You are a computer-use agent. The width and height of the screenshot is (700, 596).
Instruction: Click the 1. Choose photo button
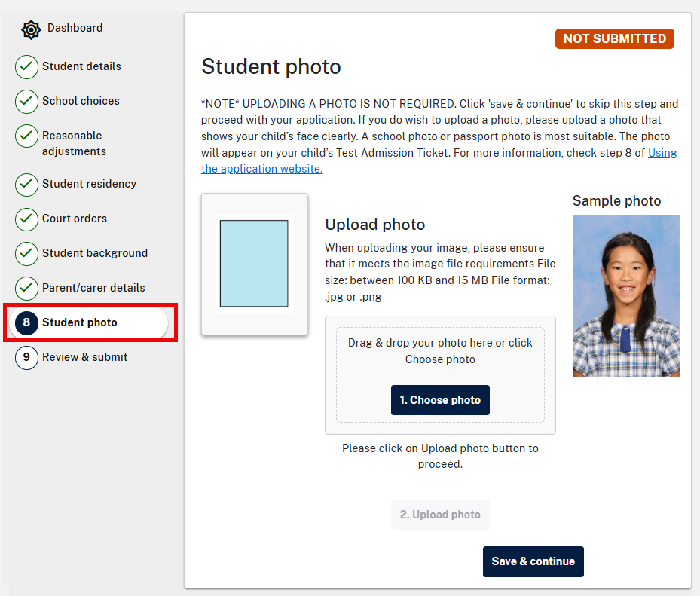coord(440,400)
